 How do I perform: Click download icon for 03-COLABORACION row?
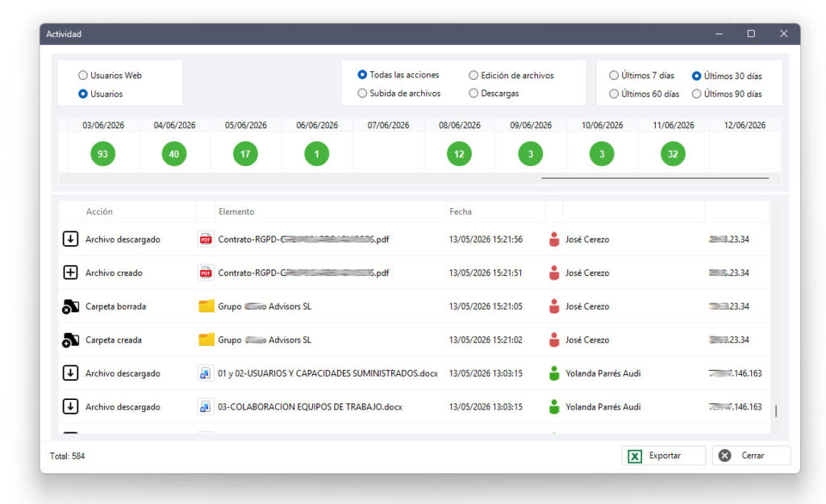pyautogui.click(x=70, y=406)
